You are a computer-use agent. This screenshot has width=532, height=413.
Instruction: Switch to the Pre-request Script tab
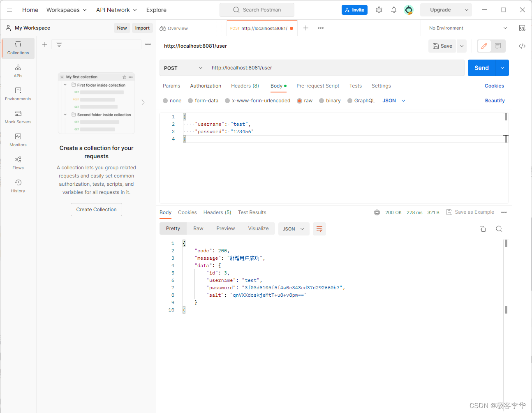(x=318, y=86)
